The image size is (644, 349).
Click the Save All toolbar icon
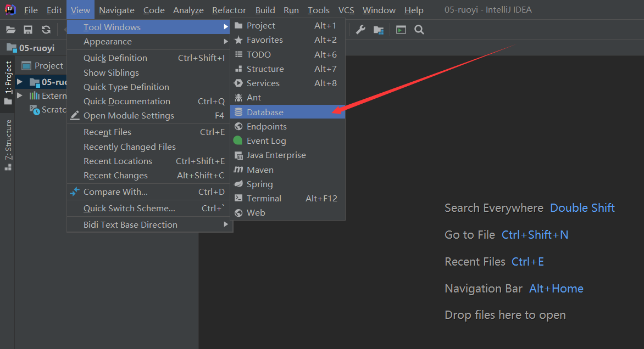click(28, 30)
